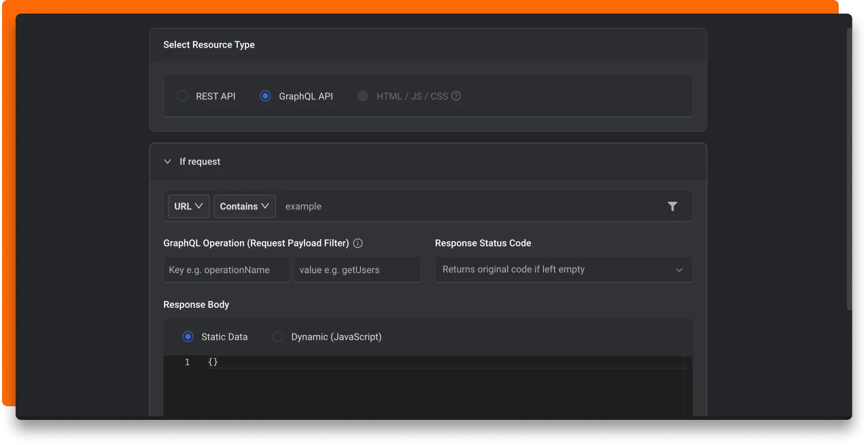Click the URL example text field
The width and height of the screenshot is (868, 445).
point(469,207)
